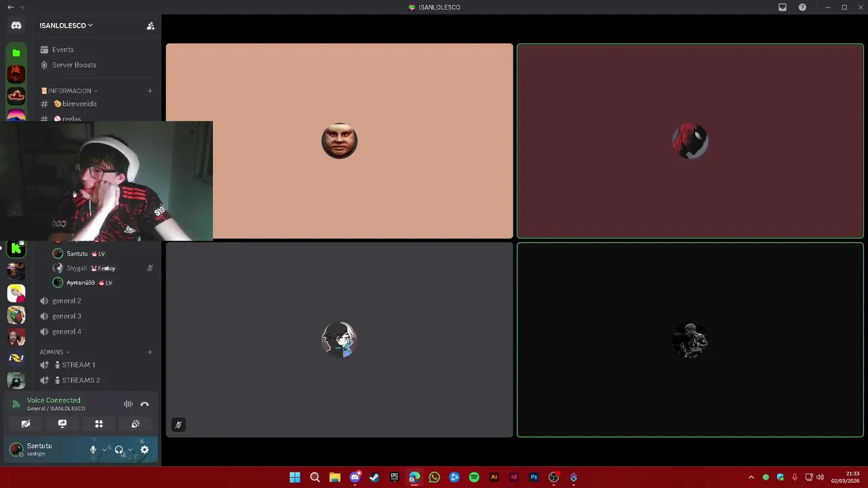Screen dimensions: 868x488
Task: Open Discord direct messages home icon
Action: pos(16,26)
